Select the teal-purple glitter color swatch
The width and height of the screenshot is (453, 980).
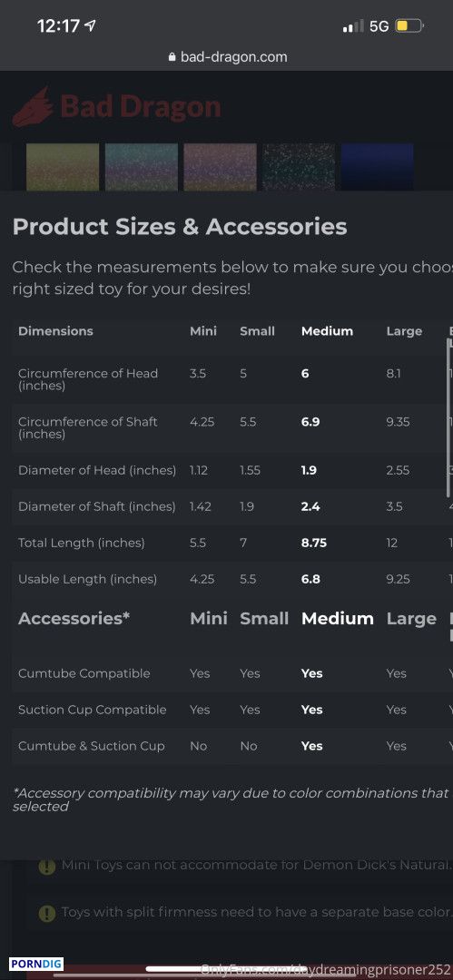[142, 167]
